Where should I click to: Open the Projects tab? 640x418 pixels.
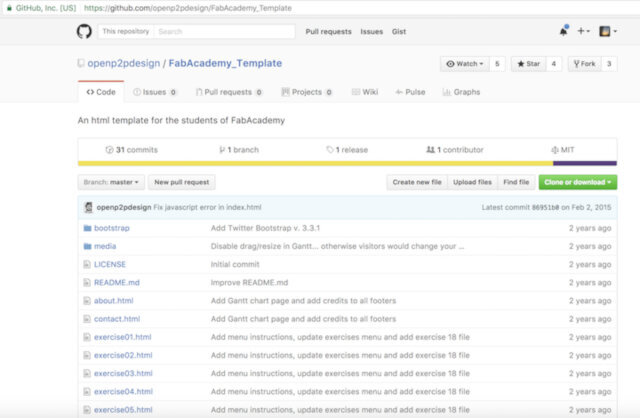click(x=307, y=92)
